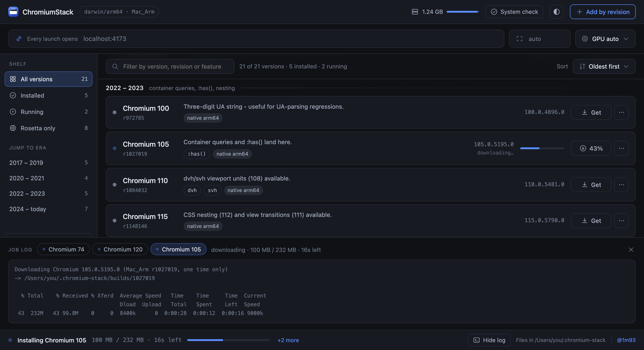This screenshot has width=644, height=350.
Task: Edit the localhost:4173 launch URL field
Action: (x=256, y=39)
